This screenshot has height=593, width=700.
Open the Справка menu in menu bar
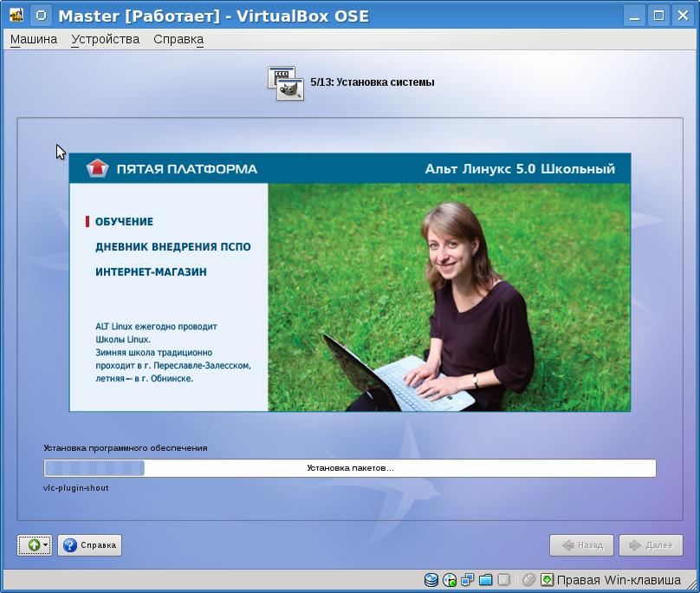point(178,39)
